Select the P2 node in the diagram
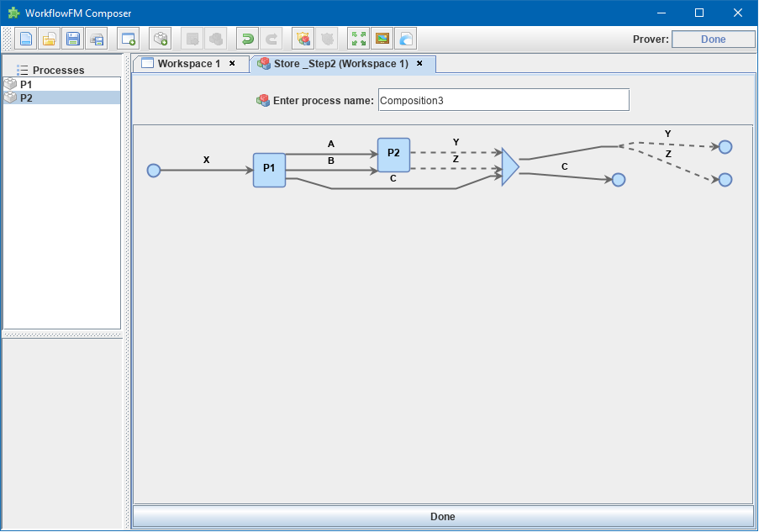The height and width of the screenshot is (532, 759). pos(392,155)
